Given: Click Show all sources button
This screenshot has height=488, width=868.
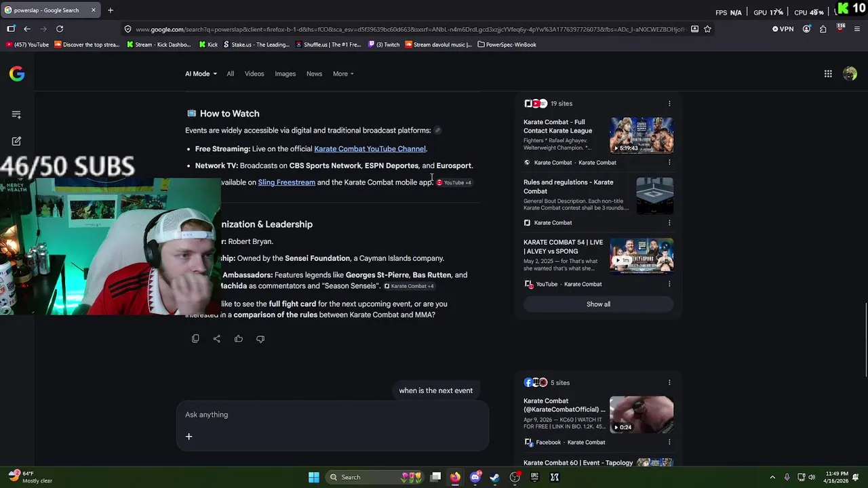Looking at the screenshot, I should pyautogui.click(x=598, y=304).
